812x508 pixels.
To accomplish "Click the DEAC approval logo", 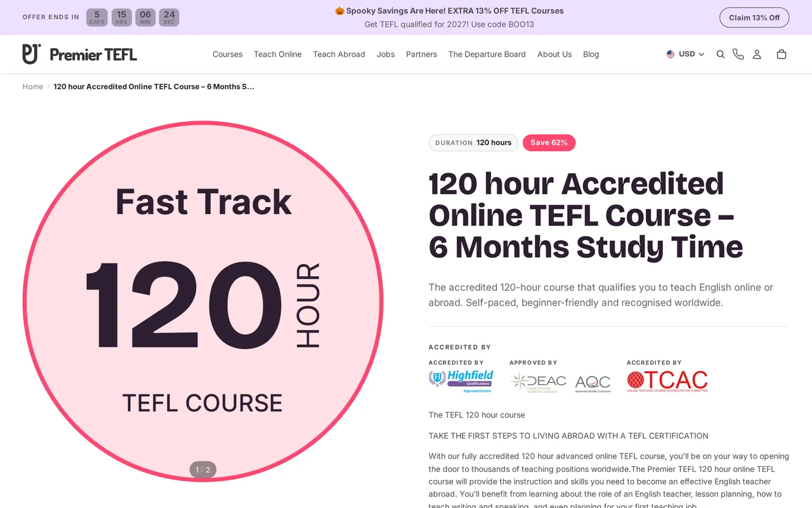I will pyautogui.click(x=539, y=382).
